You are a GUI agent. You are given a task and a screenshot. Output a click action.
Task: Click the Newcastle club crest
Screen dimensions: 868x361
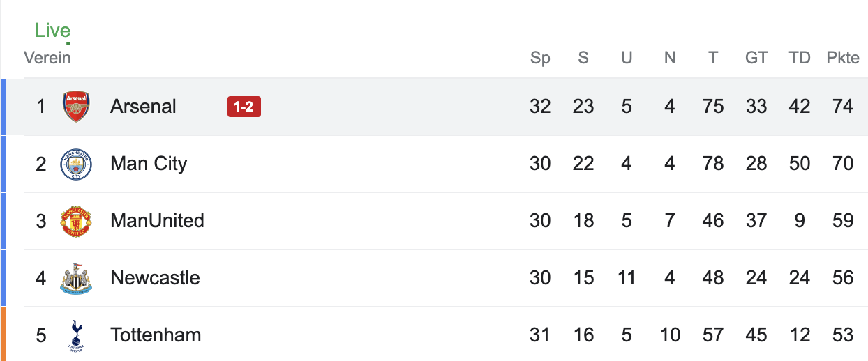pos(76,278)
